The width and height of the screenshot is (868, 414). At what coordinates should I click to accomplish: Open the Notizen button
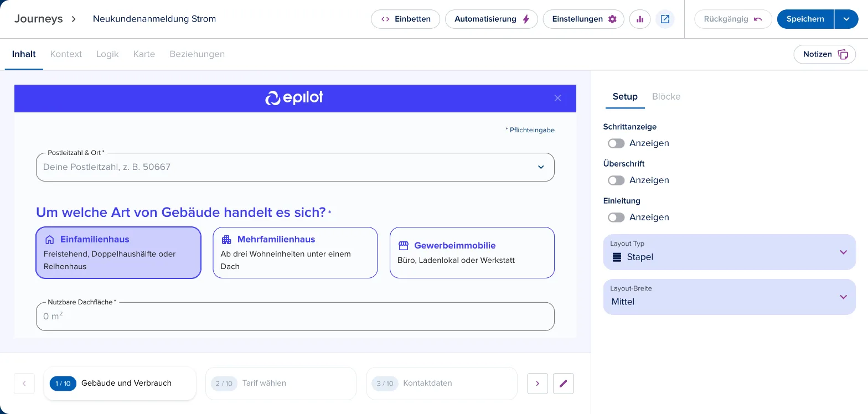coord(825,54)
